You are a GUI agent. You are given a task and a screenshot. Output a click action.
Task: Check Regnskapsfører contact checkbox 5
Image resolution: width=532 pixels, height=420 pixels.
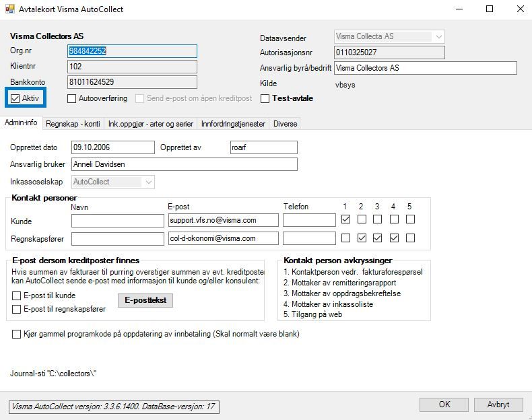tap(411, 238)
